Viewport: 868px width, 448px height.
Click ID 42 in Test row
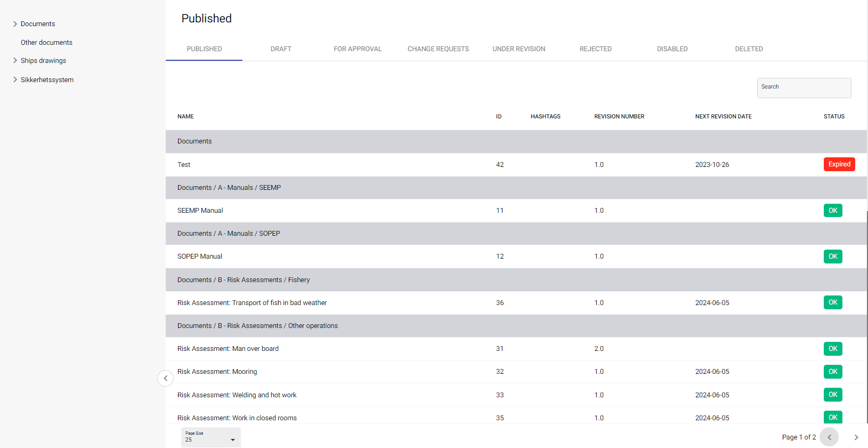[500, 165]
